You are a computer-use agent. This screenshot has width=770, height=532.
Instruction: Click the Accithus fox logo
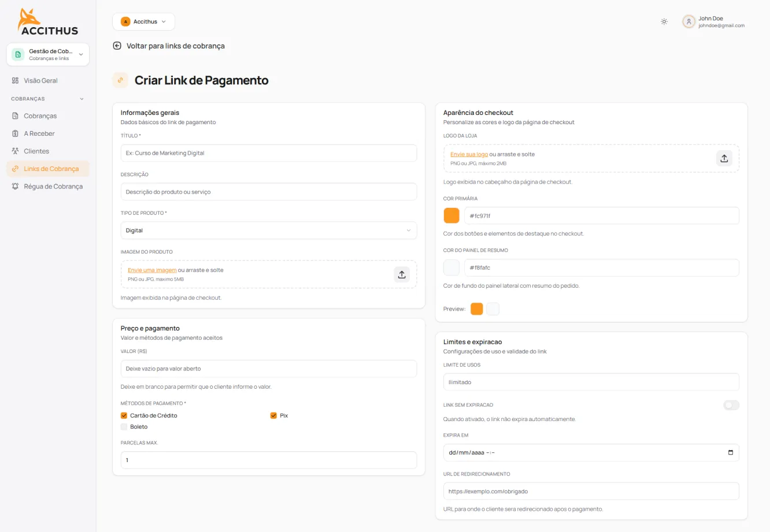click(48, 21)
